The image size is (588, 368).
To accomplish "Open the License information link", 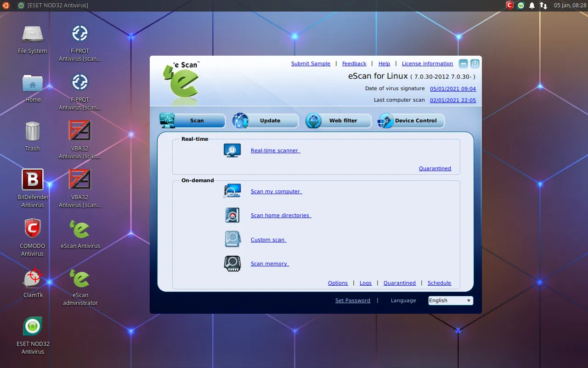I will tap(427, 63).
